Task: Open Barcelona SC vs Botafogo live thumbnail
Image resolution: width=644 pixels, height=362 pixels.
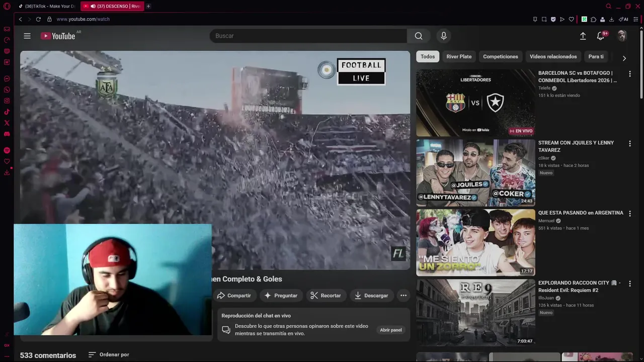Action: click(x=475, y=103)
